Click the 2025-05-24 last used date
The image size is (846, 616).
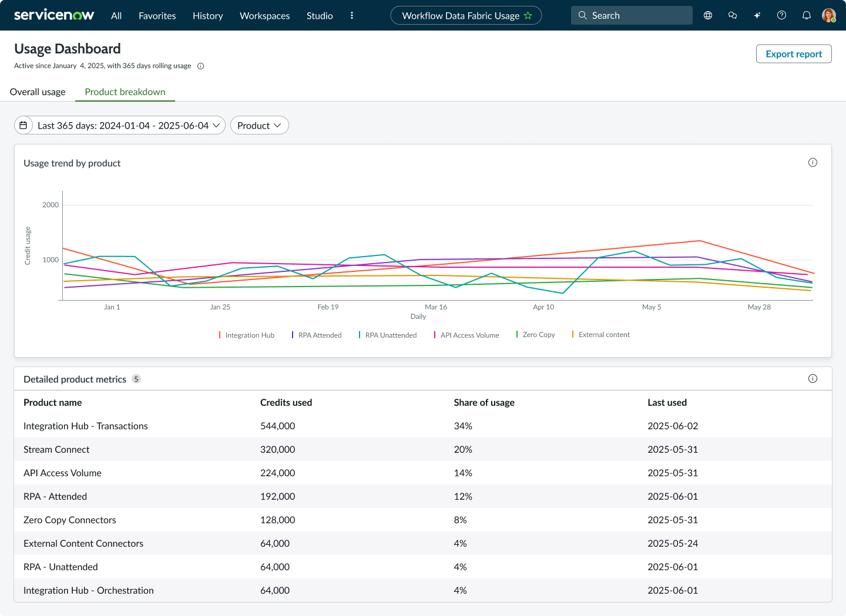673,543
